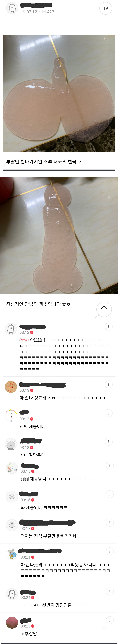Open the comment count badge showing 19
Image resolution: width=118 pixels, height=644 pixels.
point(106,8)
